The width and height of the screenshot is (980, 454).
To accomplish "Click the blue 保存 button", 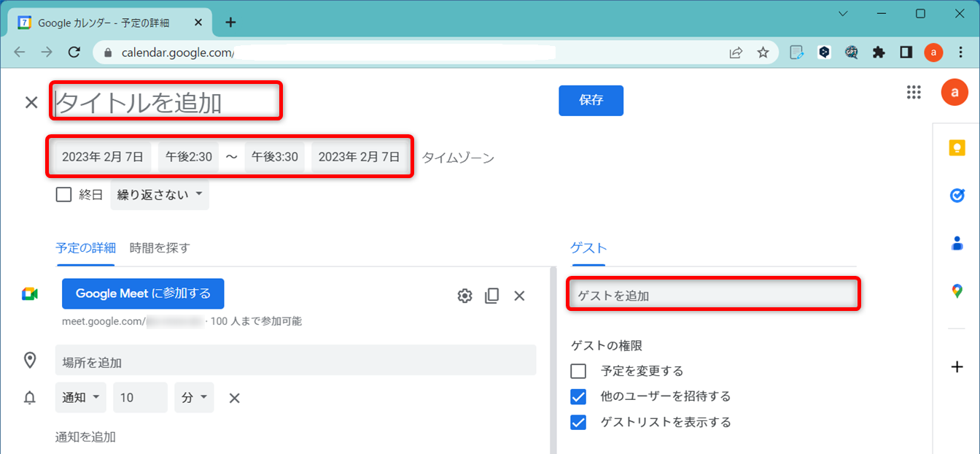I will coord(591,101).
